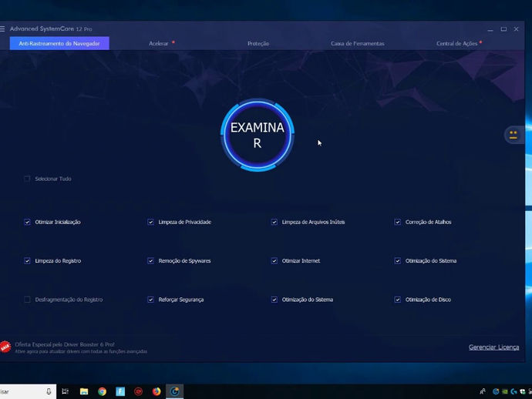Screen dimensions: 532x399
Task: Click the yellow smiley feedback icon
Action: 513,135
